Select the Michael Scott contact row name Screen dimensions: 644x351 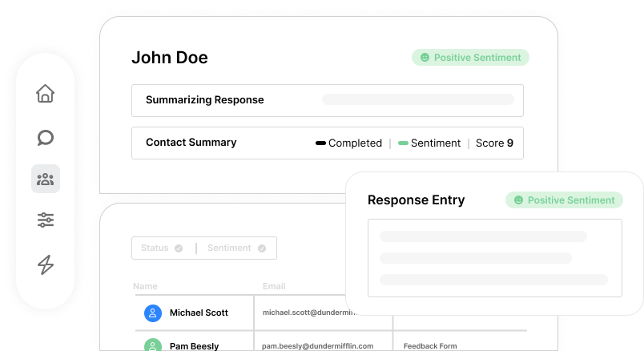(199, 313)
